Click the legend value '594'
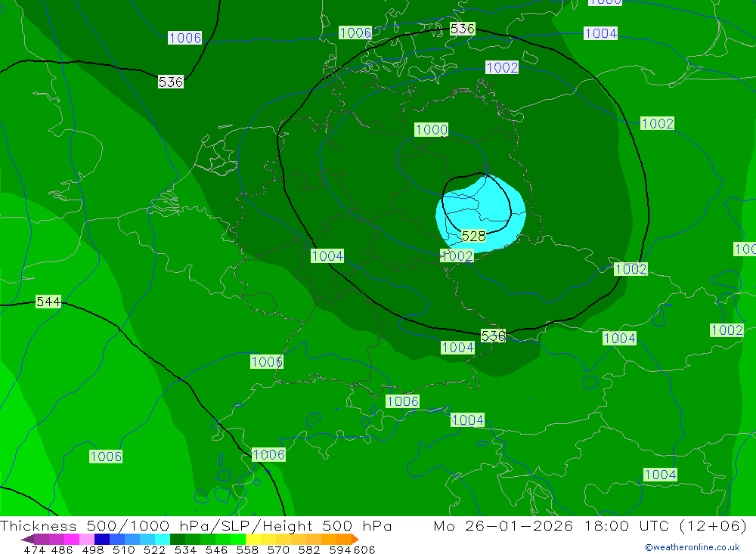756x554 pixels. coord(340,549)
